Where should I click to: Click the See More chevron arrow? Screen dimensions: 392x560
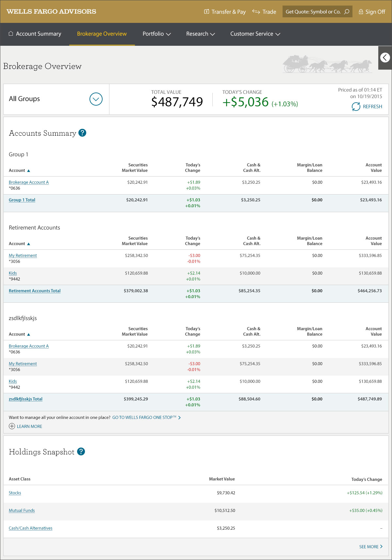(381, 547)
